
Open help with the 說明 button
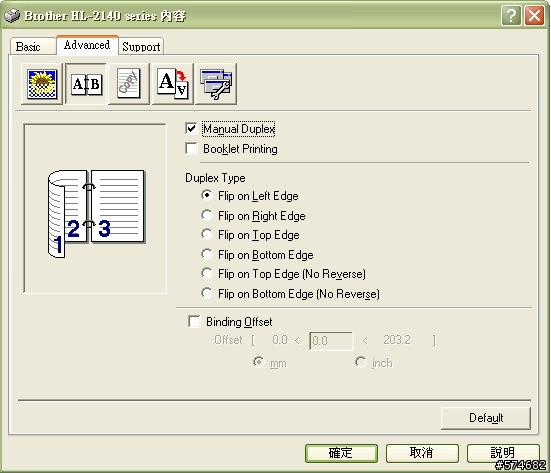click(503, 453)
